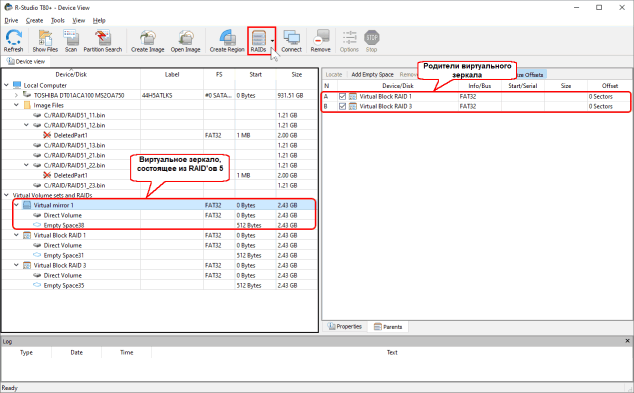Collapse the Local Computer node
Viewport: 634px width, 393px height.
tap(6, 85)
